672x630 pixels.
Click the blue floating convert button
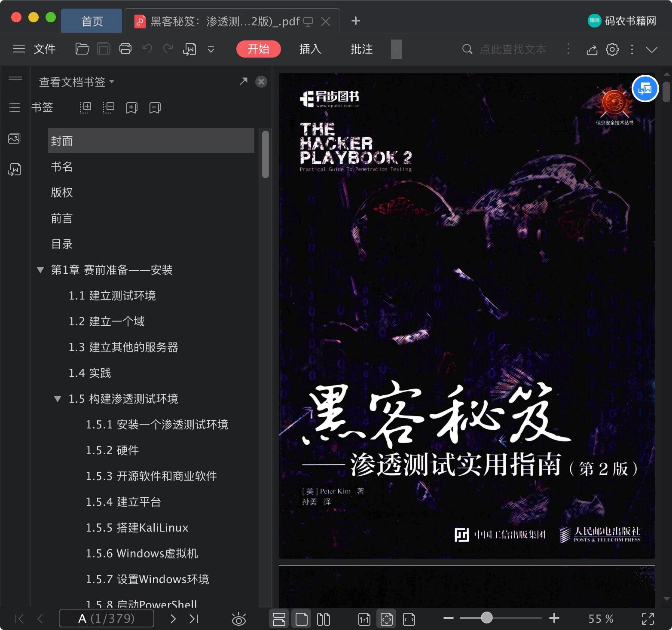pyautogui.click(x=645, y=89)
